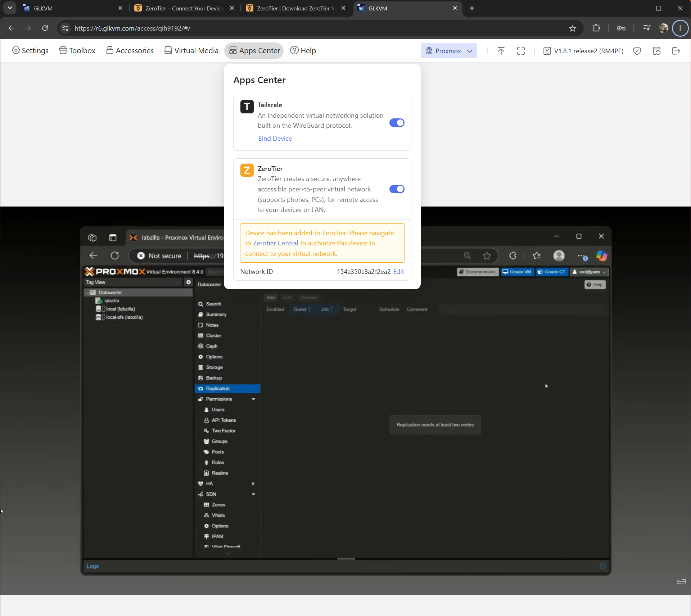The width and height of the screenshot is (691, 616).
Task: Edit the ZeroTier Network ID
Action: pos(398,272)
